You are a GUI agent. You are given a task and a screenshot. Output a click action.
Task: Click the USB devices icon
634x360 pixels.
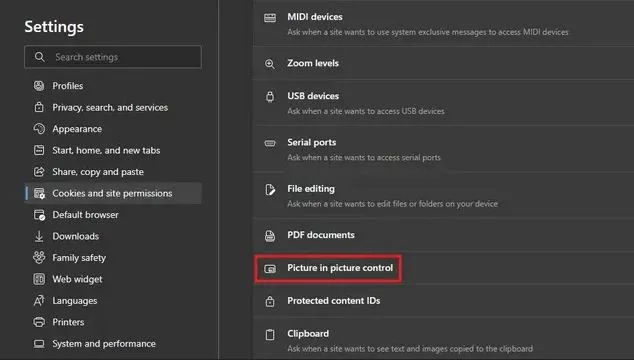click(x=270, y=97)
